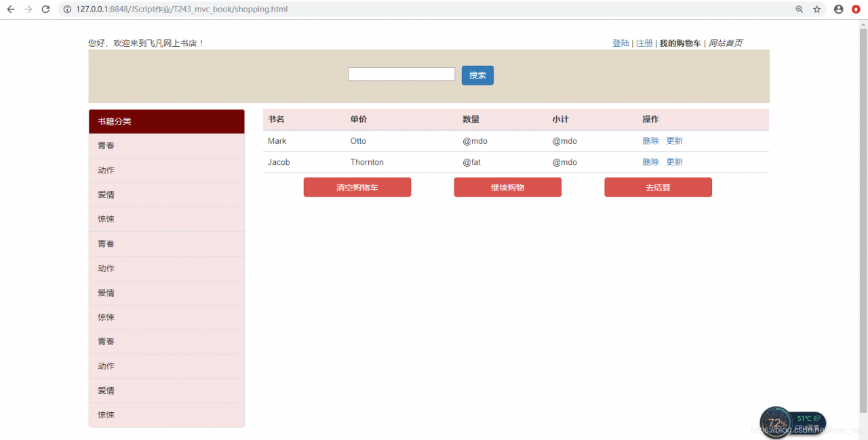This screenshot has width=868, height=440.
Task: Update the Mark row with 更新
Action: click(x=674, y=141)
